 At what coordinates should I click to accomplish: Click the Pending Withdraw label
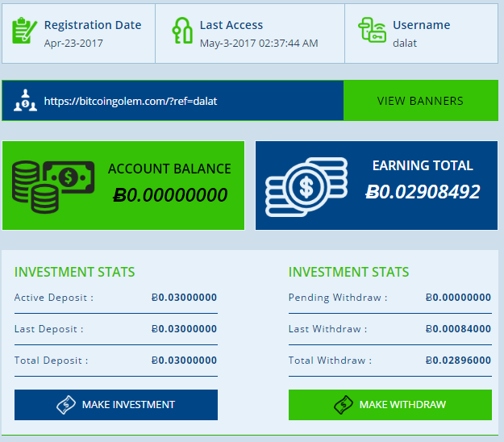click(338, 298)
